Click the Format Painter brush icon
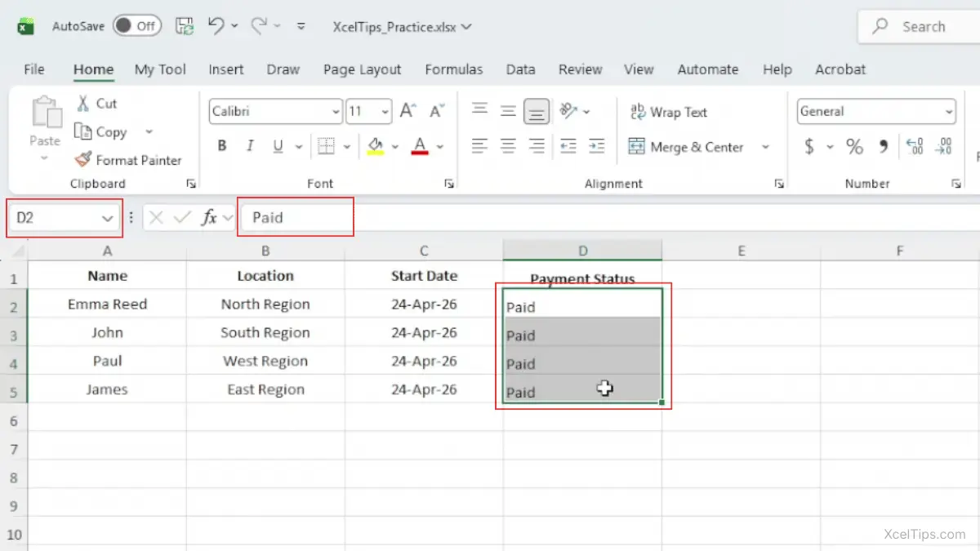980x551 pixels. tap(82, 160)
